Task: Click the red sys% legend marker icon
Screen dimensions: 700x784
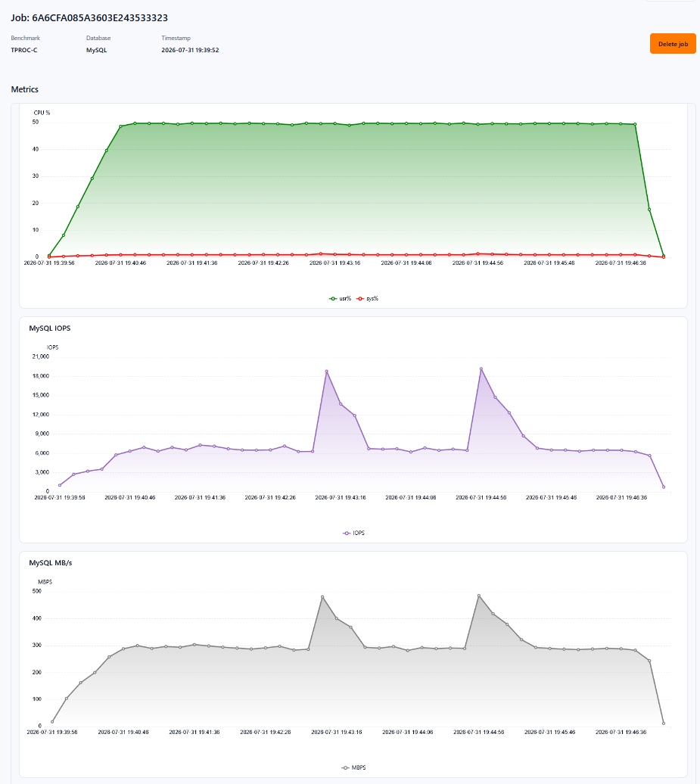Action: [360, 298]
